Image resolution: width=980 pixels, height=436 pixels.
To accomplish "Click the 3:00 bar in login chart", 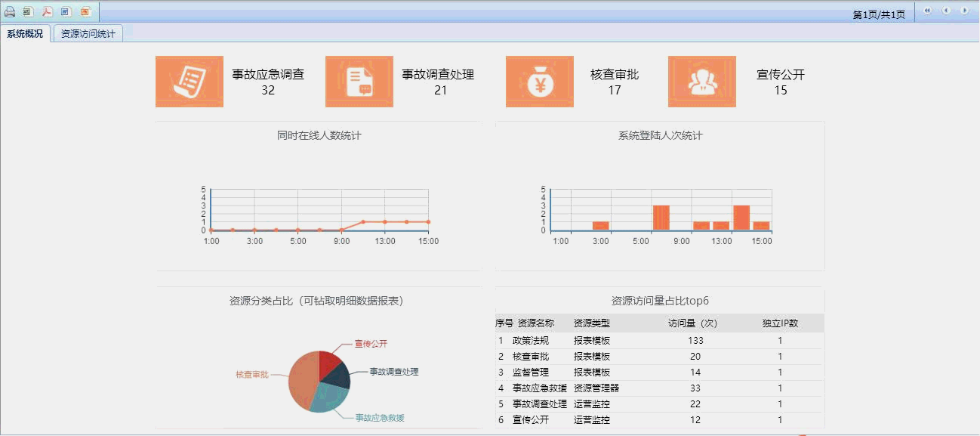I will tap(601, 226).
